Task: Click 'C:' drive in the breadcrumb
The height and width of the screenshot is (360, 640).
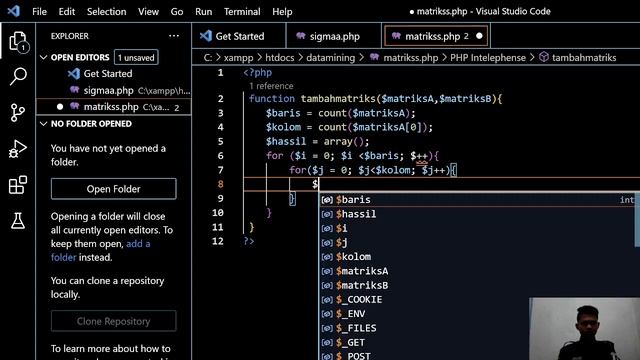Action: 208,57
